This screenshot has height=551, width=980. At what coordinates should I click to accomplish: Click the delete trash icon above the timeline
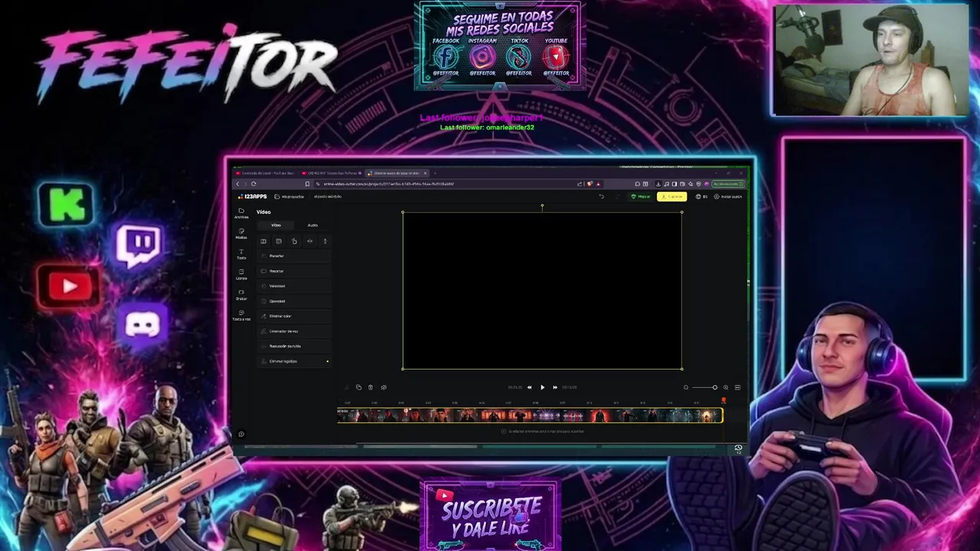[x=371, y=387]
